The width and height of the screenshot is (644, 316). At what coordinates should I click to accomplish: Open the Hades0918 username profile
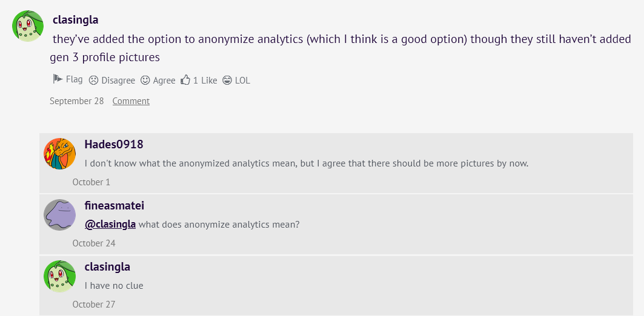pyautogui.click(x=114, y=144)
